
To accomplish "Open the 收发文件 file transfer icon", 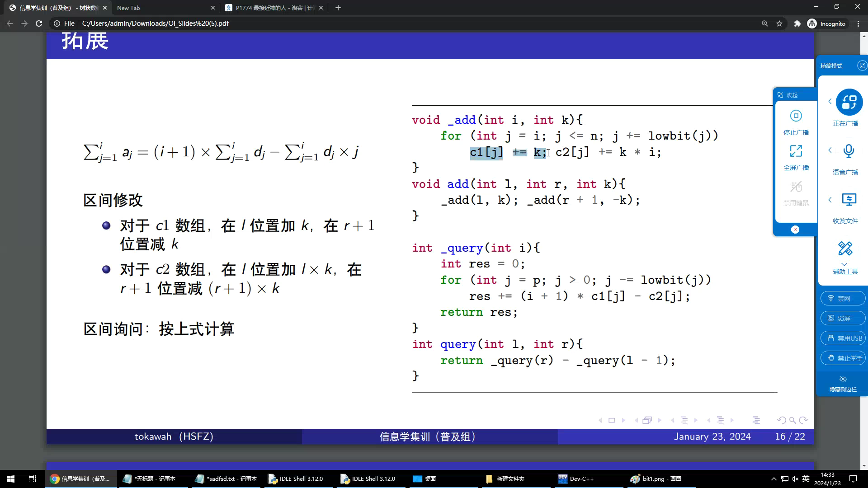I will click(x=849, y=200).
